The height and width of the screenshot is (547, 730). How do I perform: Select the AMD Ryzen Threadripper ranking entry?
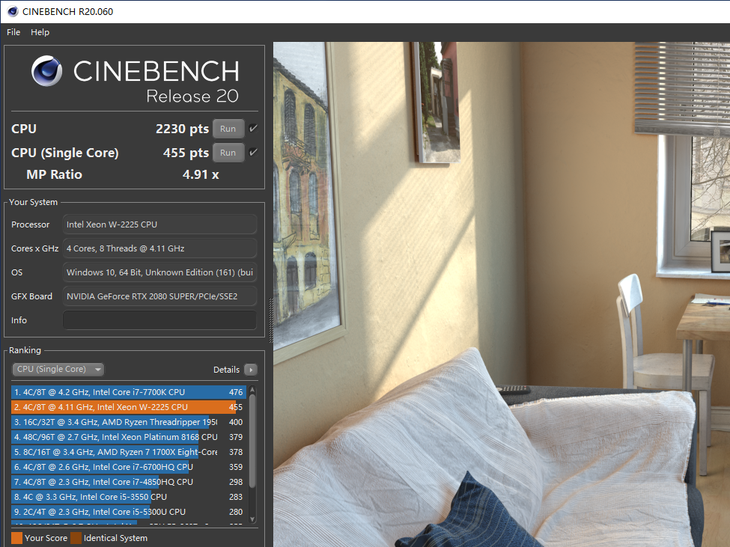(x=128, y=422)
